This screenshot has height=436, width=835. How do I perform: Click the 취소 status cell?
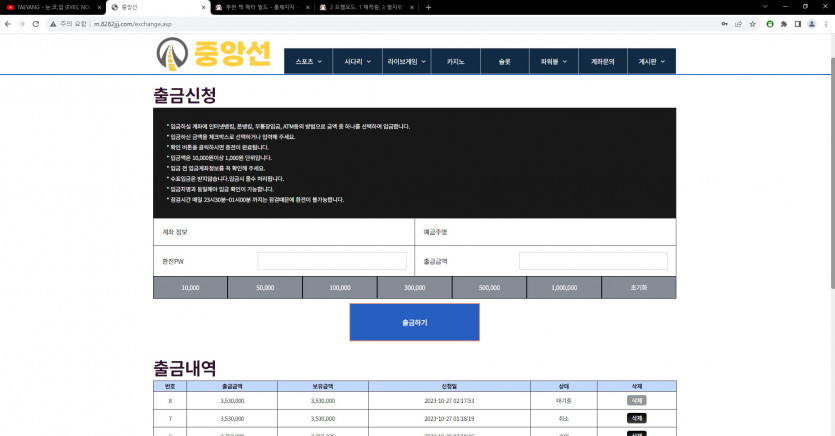point(563,419)
